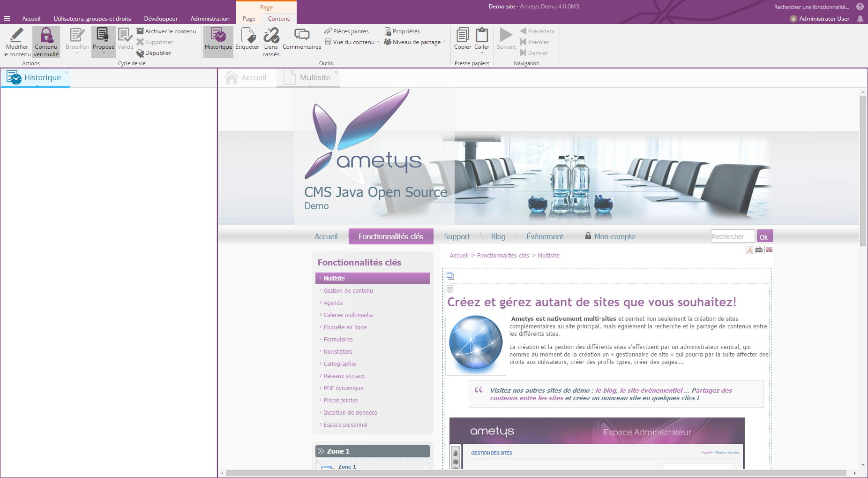Viewport: 868px width, 478px height.
Task: Click the globe image thumbnail
Action: coord(476,345)
